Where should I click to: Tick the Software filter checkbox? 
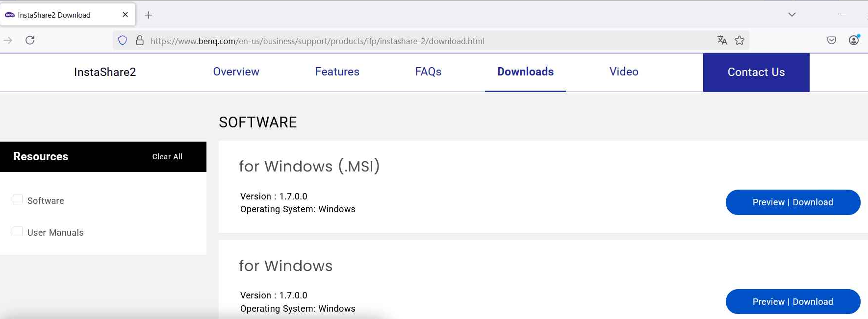coord(18,199)
